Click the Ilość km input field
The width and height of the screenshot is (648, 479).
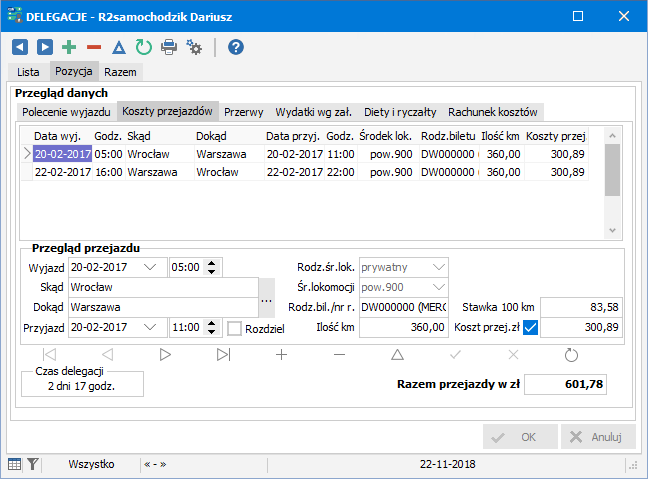click(404, 327)
